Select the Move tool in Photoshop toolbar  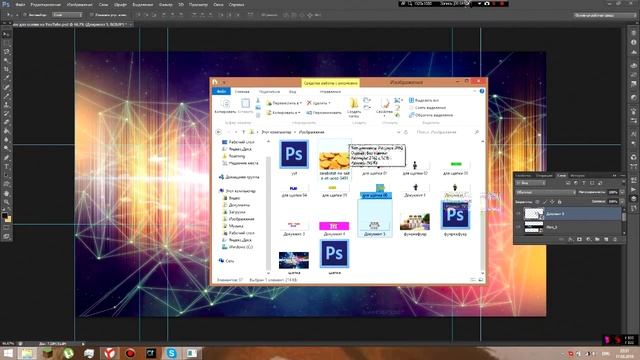pos(7,35)
